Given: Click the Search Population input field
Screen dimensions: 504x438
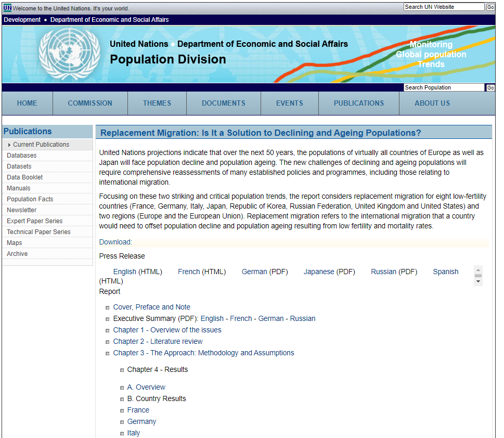Looking at the screenshot, I should point(444,87).
